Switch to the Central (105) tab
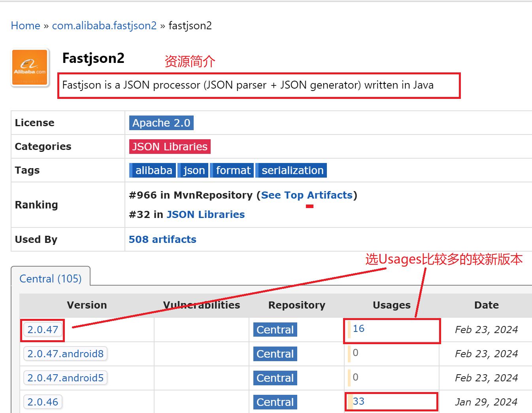Image resolution: width=532 pixels, height=413 pixels. (x=51, y=278)
